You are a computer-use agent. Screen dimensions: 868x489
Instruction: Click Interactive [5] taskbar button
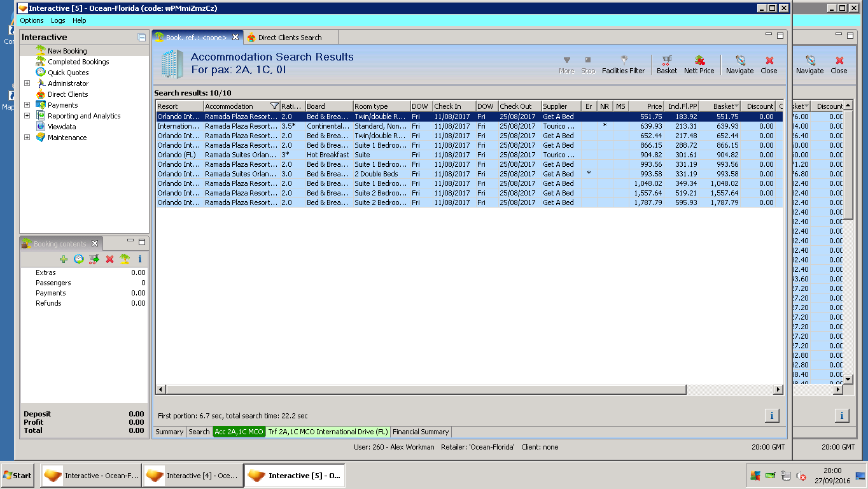tap(294, 476)
